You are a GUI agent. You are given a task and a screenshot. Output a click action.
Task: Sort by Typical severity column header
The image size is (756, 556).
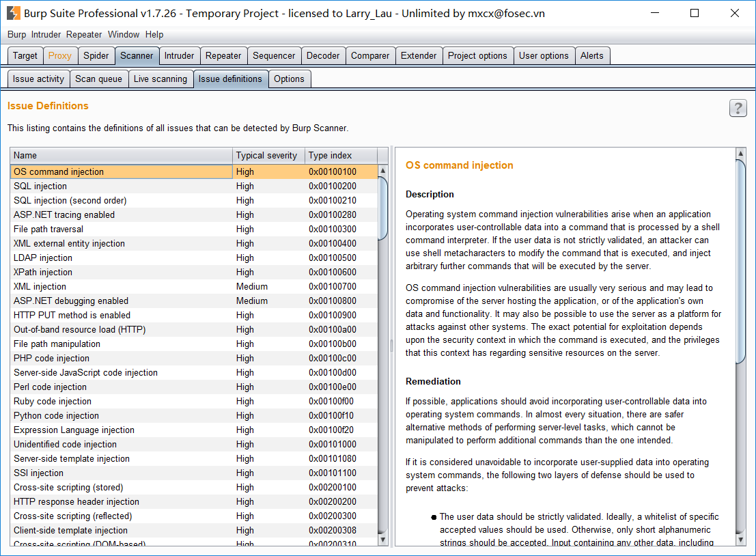[x=268, y=155]
